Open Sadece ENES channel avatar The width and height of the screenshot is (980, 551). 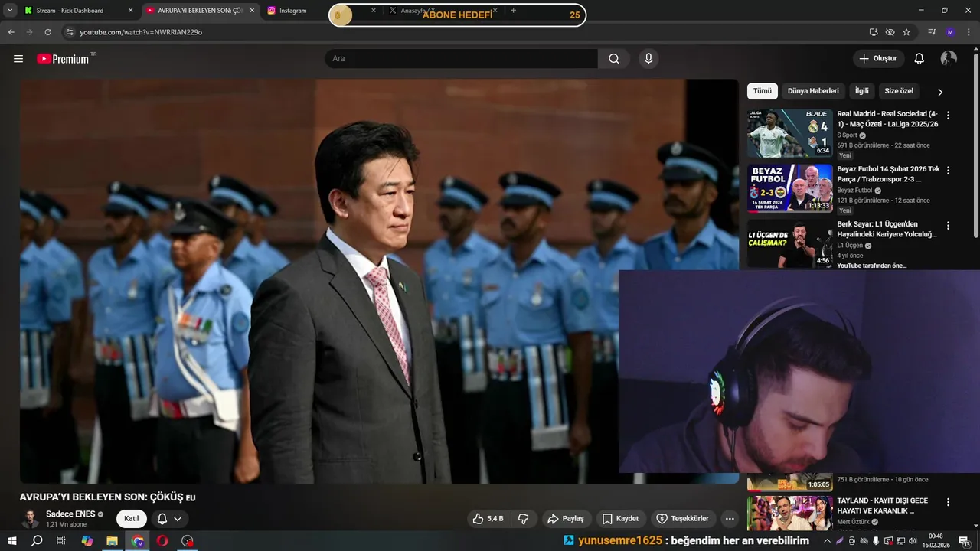(x=30, y=519)
